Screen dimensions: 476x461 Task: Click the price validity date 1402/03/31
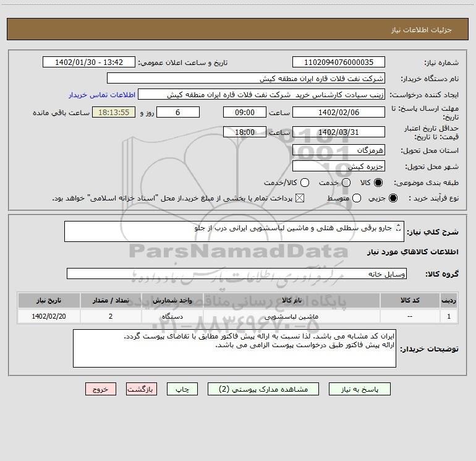tap(339, 132)
